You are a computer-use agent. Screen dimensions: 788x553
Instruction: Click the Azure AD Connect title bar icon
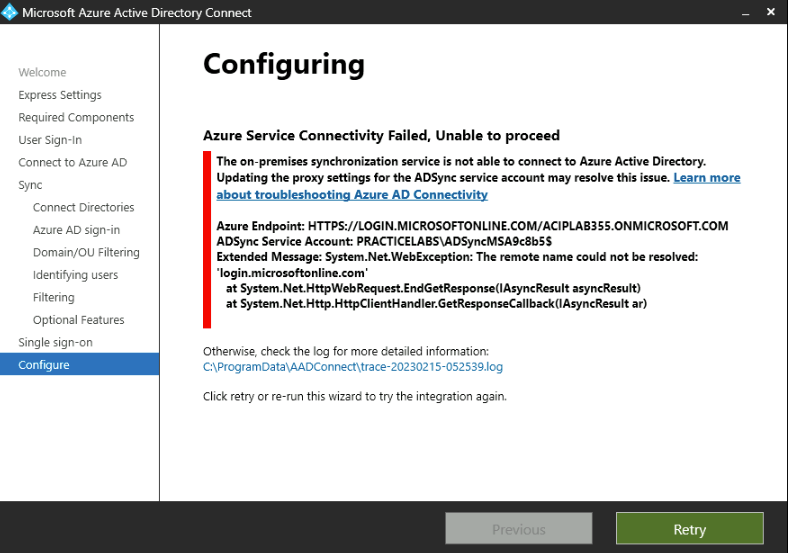10,12
